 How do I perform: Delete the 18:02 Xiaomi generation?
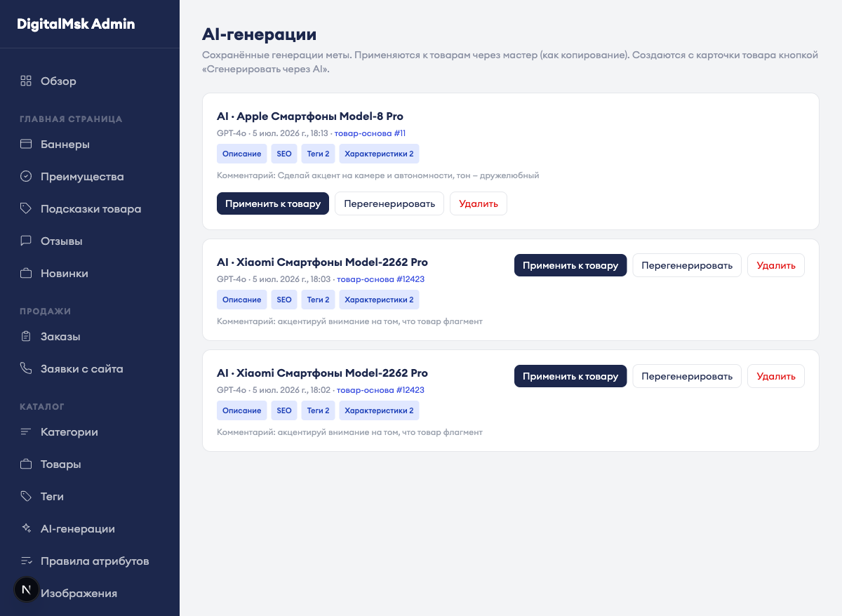[776, 376]
